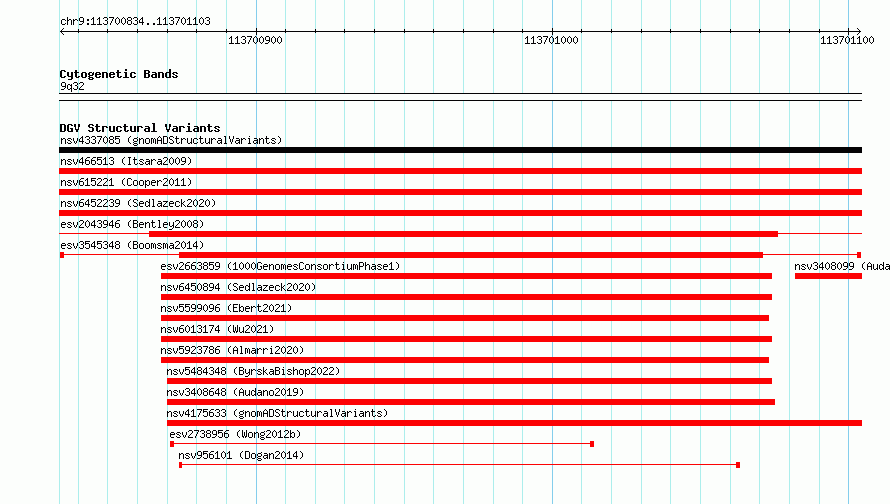890x504 pixels.
Task: Click the red bar under nsv6013174
Action: tap(466, 339)
